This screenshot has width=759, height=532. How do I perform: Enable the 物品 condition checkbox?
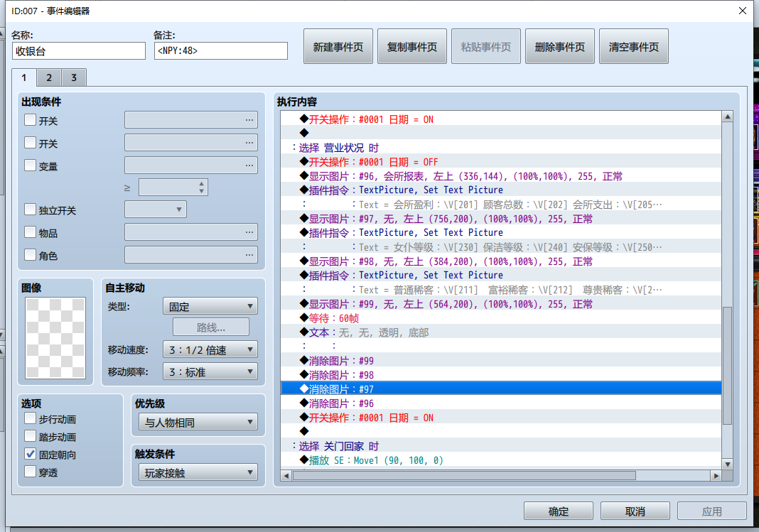30,232
